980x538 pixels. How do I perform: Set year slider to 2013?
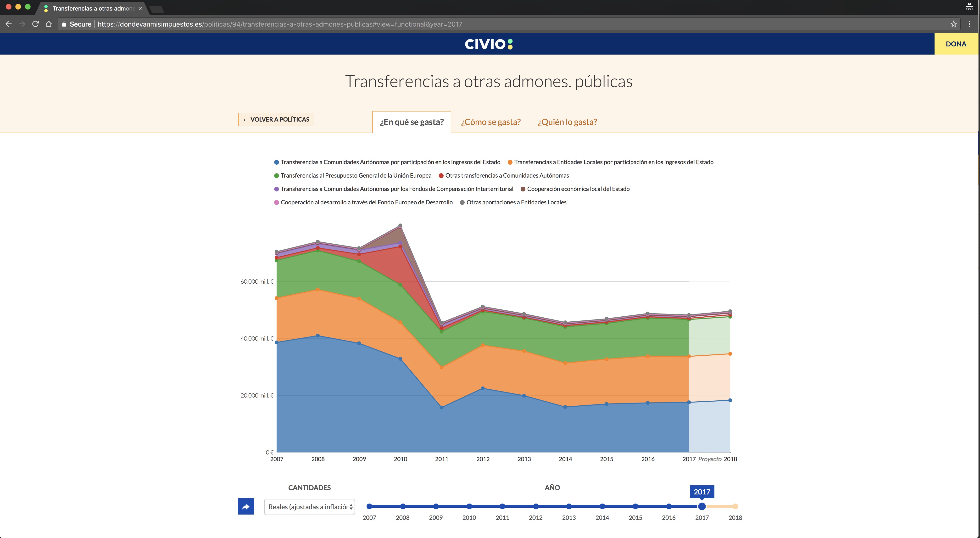569,506
